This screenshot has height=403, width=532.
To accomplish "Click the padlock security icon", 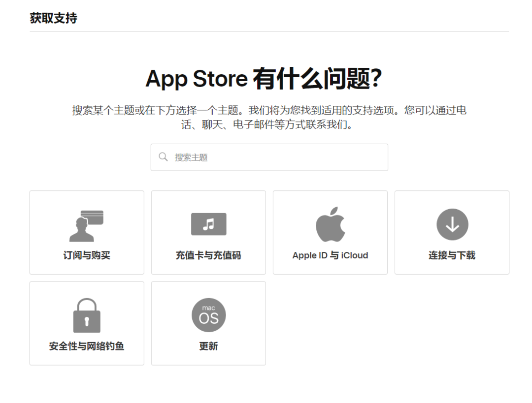I will [x=87, y=315].
